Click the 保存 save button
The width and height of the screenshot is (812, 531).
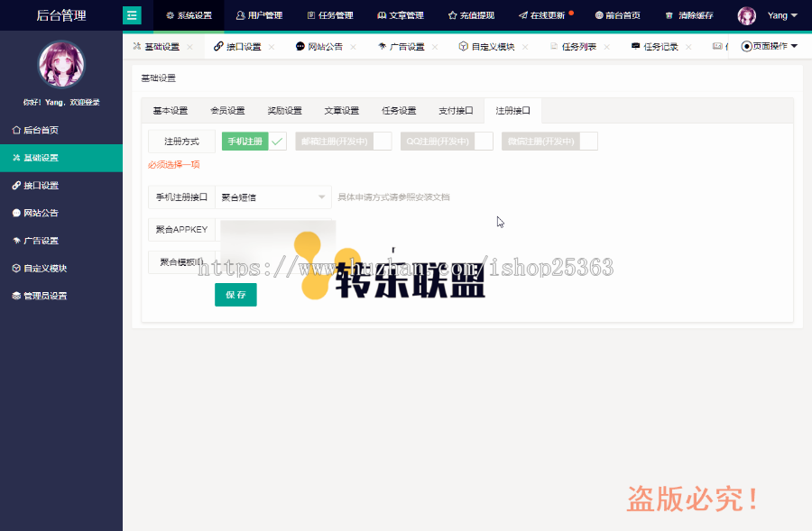[x=235, y=295]
